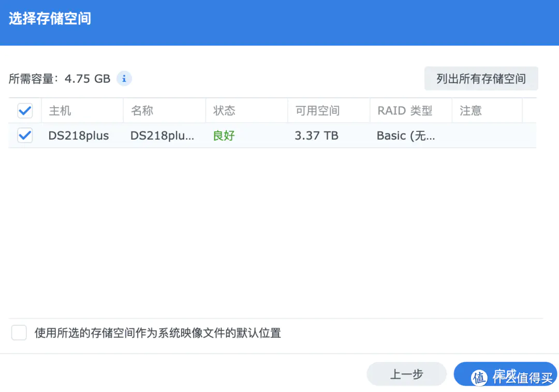Enable 使用所选的存储空间作为系统映像文件的默认位置 checkbox
The height and width of the screenshot is (392, 559).
19,333
